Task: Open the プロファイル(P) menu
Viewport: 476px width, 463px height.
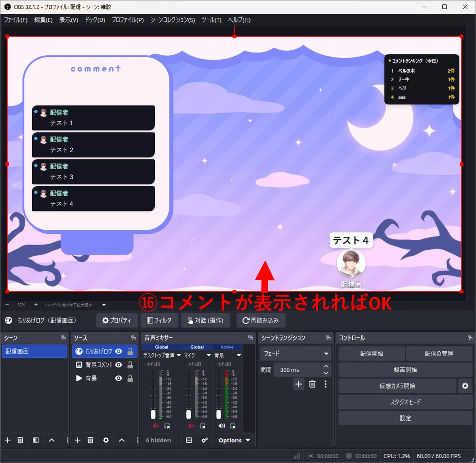Action: 128,20
